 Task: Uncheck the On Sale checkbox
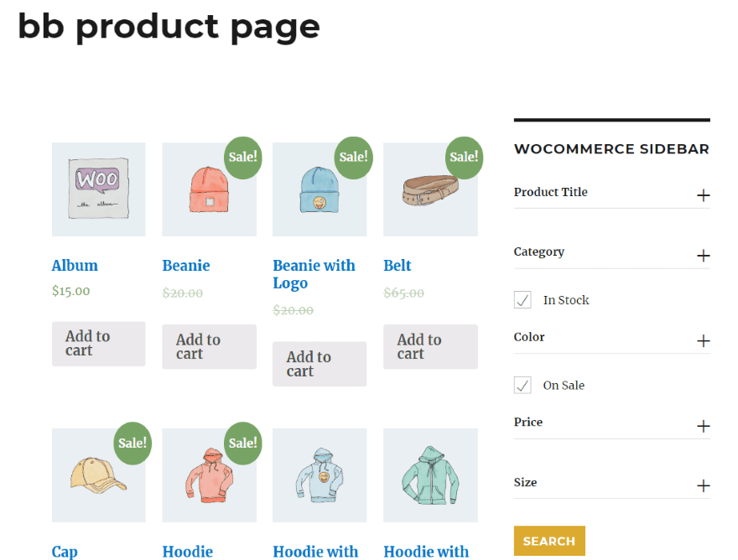click(522, 386)
